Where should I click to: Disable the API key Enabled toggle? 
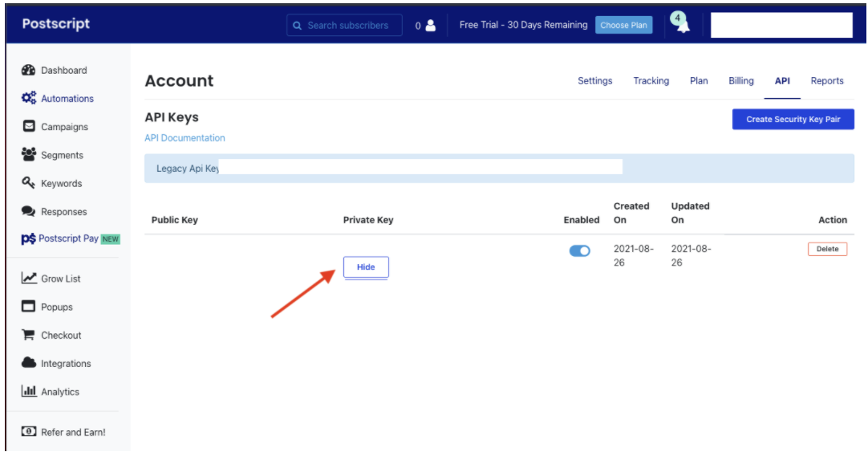point(579,251)
